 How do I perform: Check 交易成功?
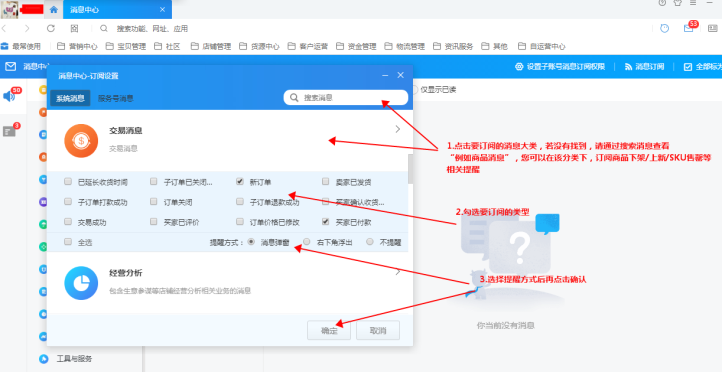tap(68, 222)
